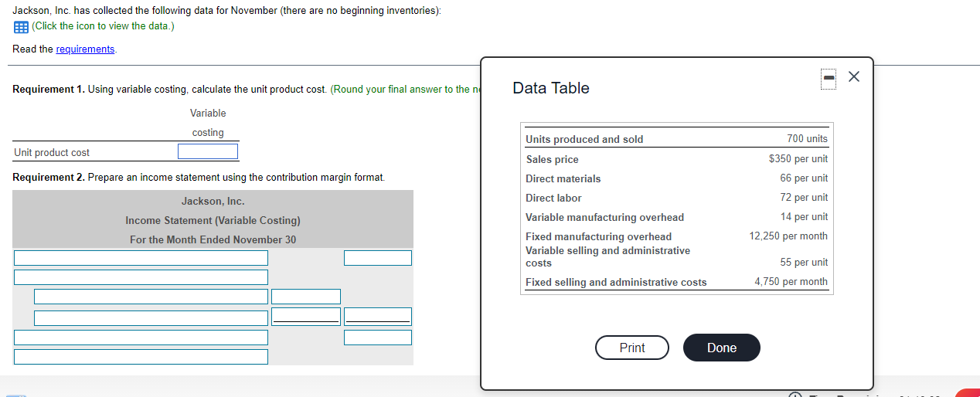Viewport: 980px width, 397px height.
Task: Click the second-row income statement label field
Action: (141, 277)
